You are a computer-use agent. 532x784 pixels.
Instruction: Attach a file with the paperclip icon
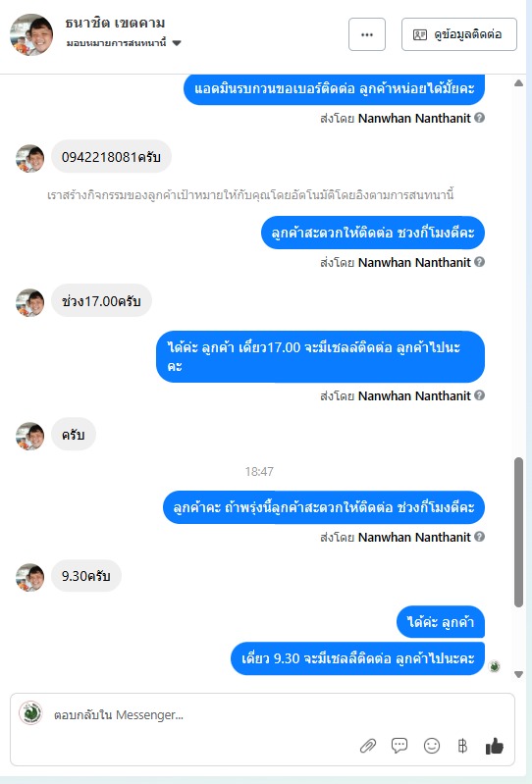pyautogui.click(x=368, y=746)
